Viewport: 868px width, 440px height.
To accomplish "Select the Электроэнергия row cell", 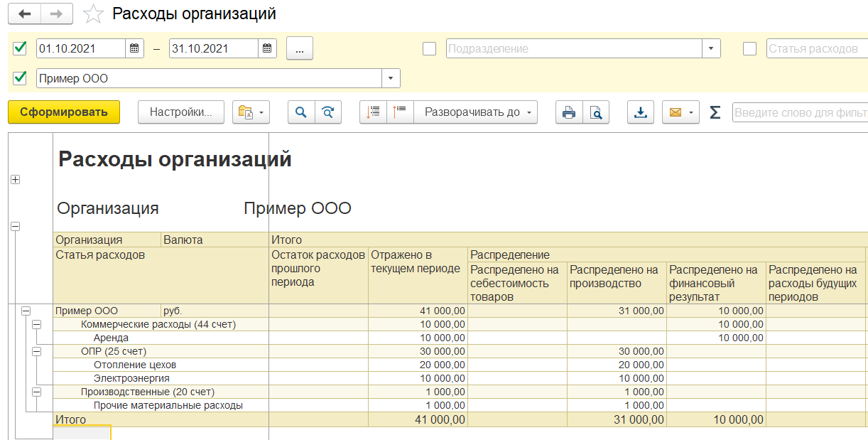I will [x=161, y=378].
